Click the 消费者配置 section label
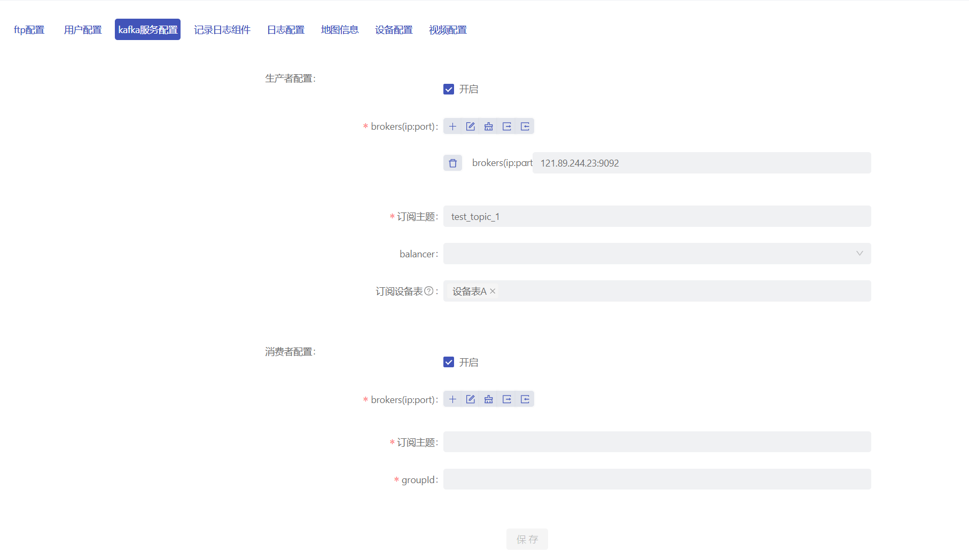Image resolution: width=969 pixels, height=560 pixels. [x=290, y=352]
